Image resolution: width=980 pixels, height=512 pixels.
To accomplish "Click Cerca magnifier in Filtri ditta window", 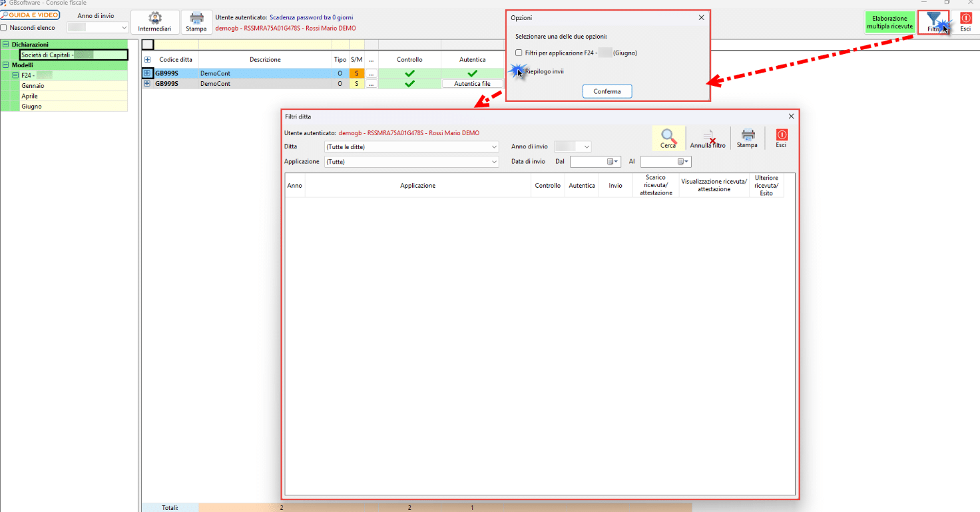I will point(668,138).
